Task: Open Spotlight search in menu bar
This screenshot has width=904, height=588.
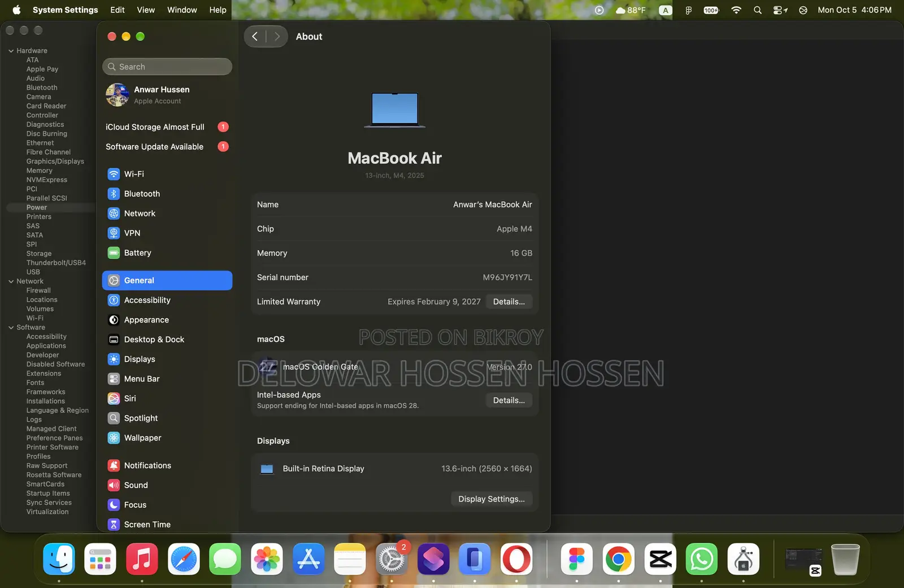Action: pyautogui.click(x=758, y=10)
